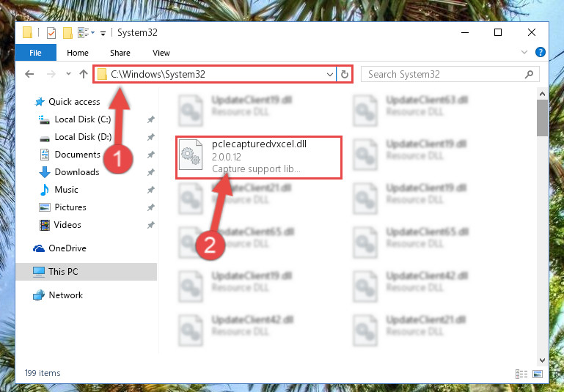Screen dimensions: 564x392
Task: Click the New Folder icon in quick access toolbar
Action: tap(67, 33)
